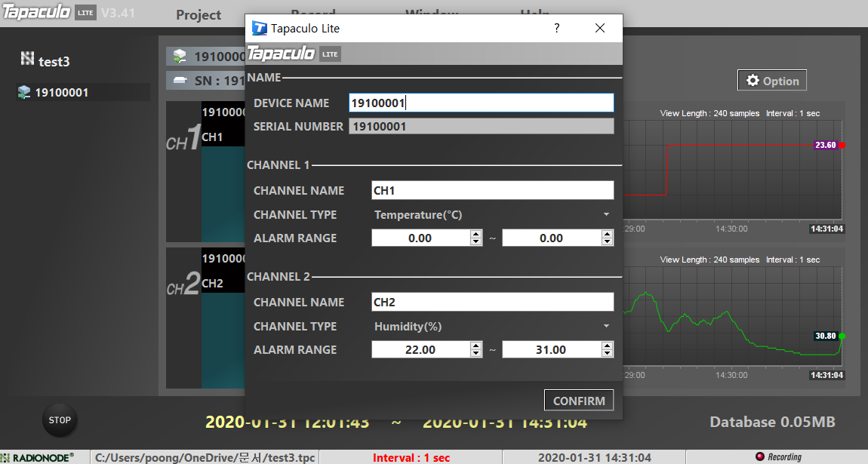The width and height of the screenshot is (868, 464).
Task: Click the 23.60 temperature value label
Action: pos(826,145)
